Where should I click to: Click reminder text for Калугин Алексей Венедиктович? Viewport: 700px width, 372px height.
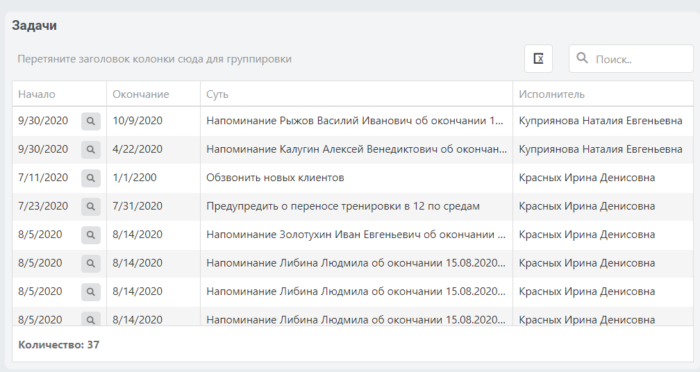pos(356,149)
